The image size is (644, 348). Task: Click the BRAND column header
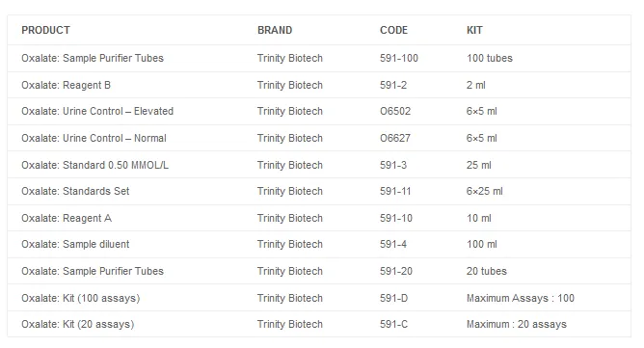275,30
